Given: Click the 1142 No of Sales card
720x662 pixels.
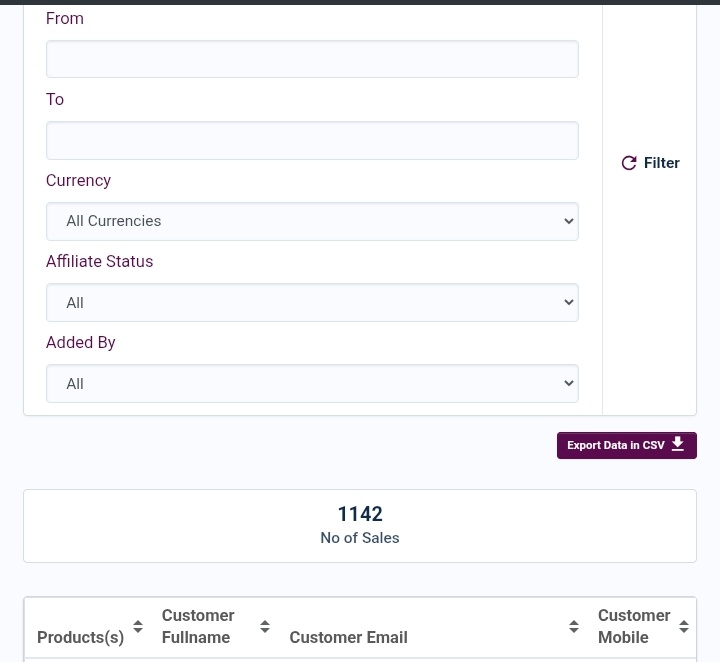Looking at the screenshot, I should coord(360,526).
